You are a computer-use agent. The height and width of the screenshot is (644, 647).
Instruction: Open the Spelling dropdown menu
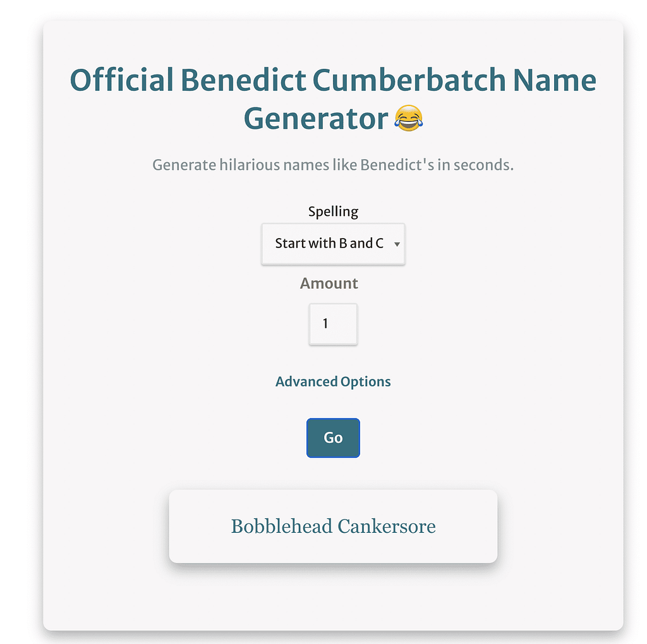point(333,244)
